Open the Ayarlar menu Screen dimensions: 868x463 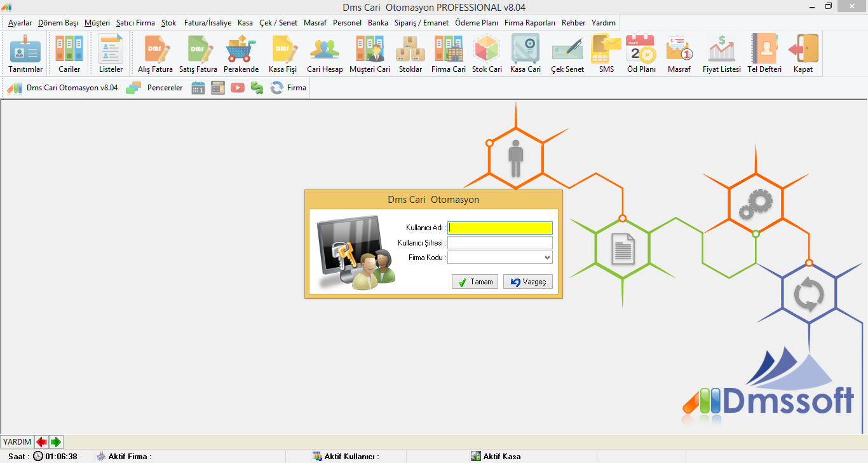pos(20,23)
